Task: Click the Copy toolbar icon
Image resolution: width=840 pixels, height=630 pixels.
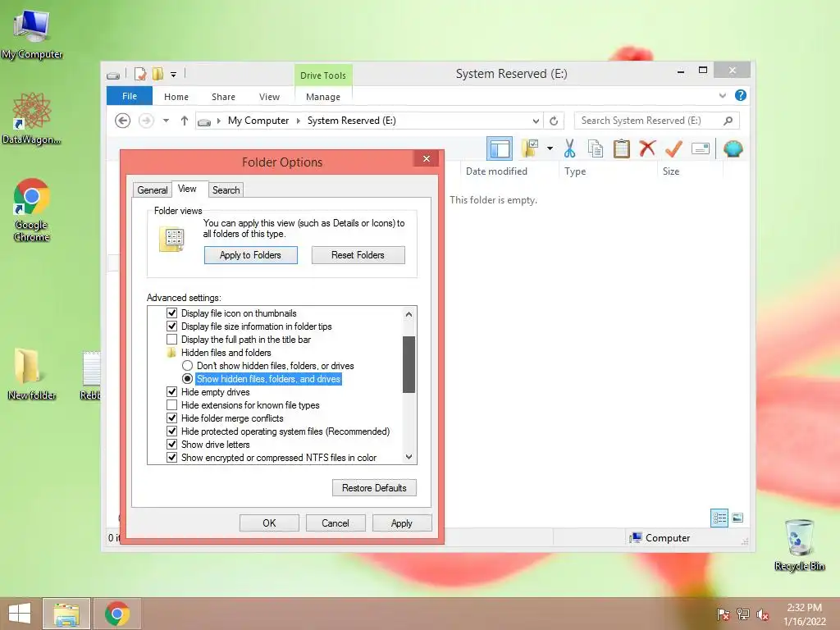Action: click(x=596, y=148)
